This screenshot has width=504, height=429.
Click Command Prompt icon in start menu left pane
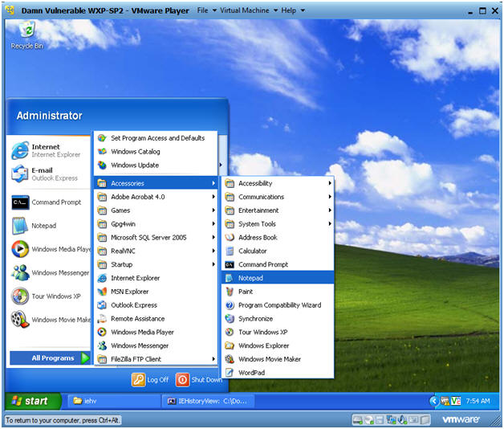(20, 202)
